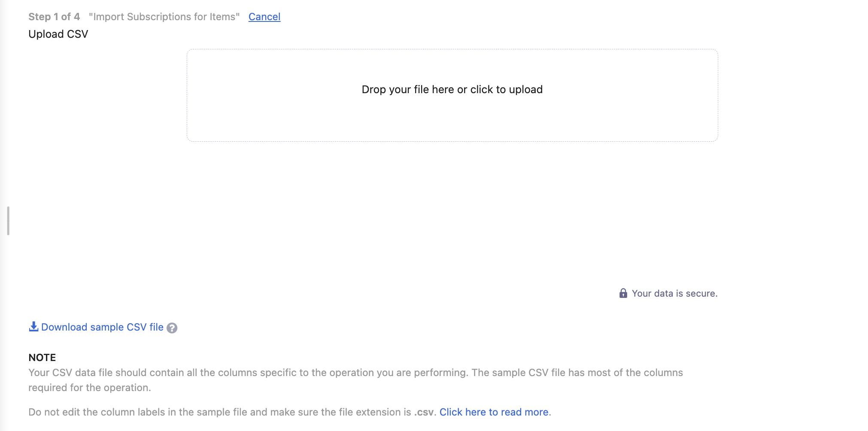Click the bold .csv extension text
This screenshot has height=431, width=868.
[424, 412]
